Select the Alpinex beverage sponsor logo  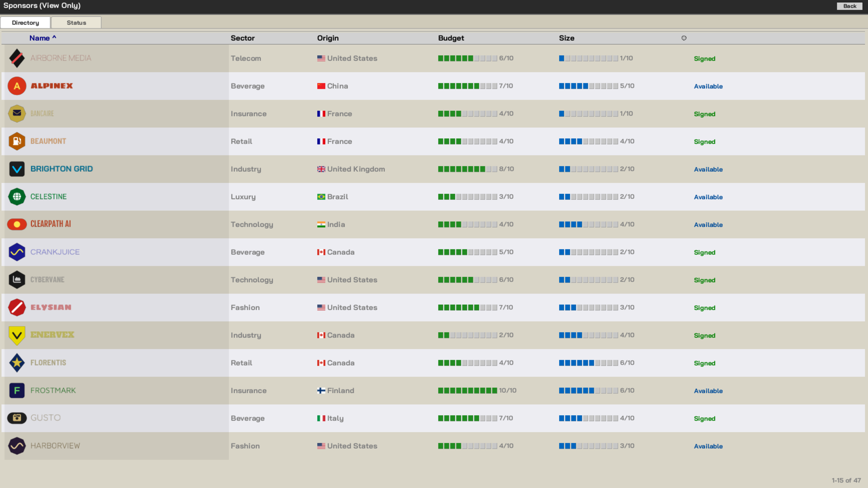(17, 86)
